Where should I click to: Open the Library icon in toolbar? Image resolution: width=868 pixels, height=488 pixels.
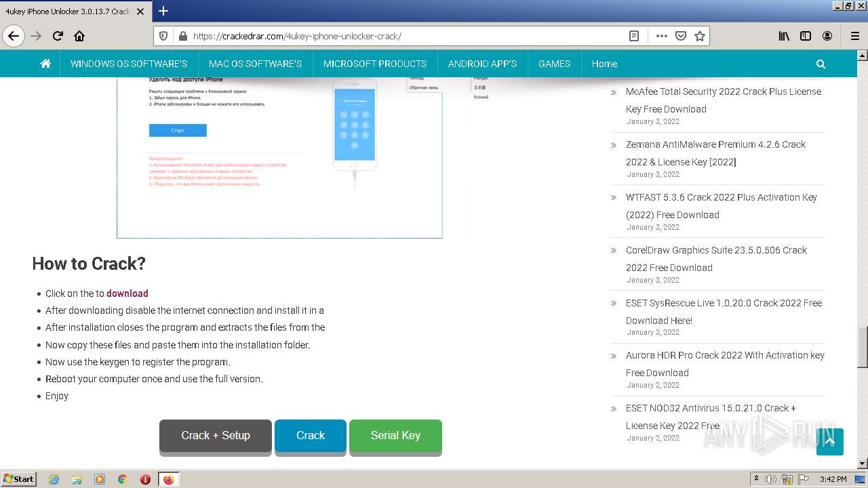(784, 36)
